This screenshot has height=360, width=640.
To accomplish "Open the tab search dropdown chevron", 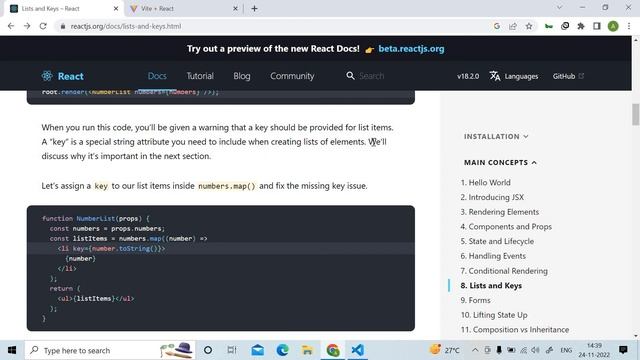I will pos(560,7).
